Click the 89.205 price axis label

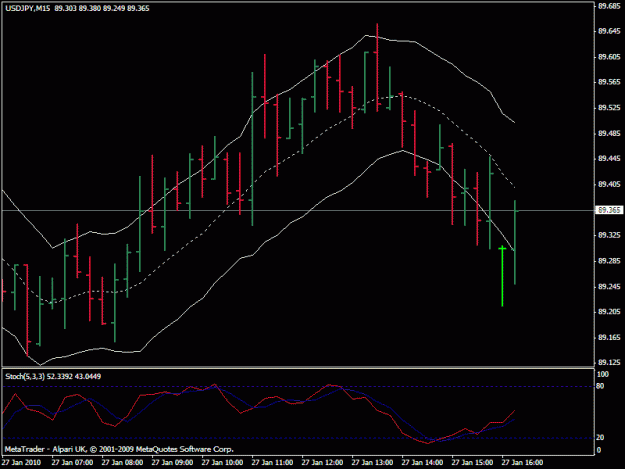(x=609, y=312)
